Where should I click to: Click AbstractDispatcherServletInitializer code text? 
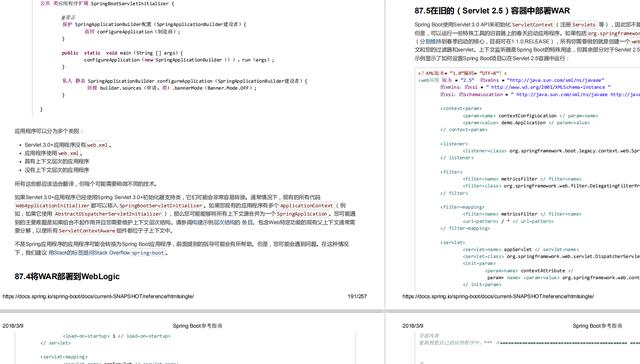[108, 214]
